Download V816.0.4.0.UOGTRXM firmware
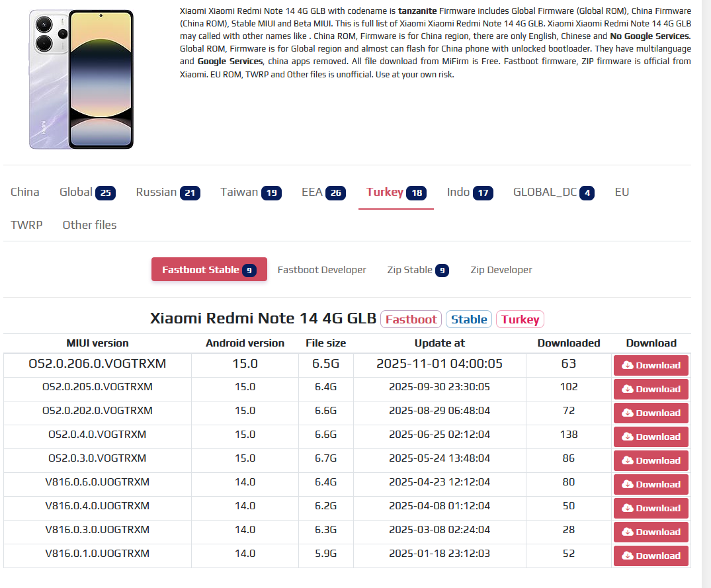 click(651, 508)
